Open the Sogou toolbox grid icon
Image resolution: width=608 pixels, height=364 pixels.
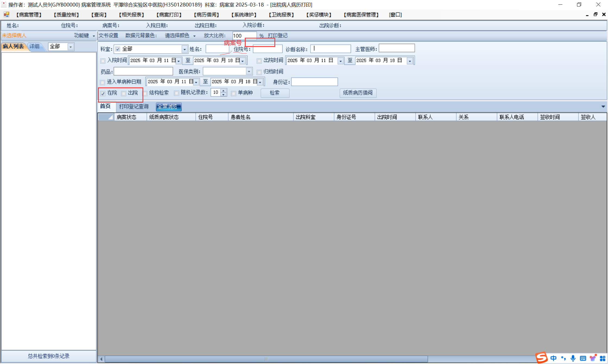[x=603, y=358]
